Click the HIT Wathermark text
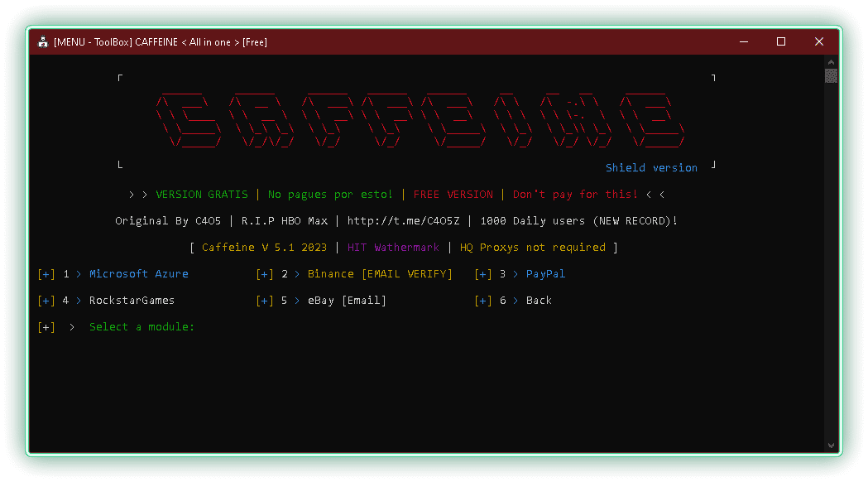 (x=393, y=247)
